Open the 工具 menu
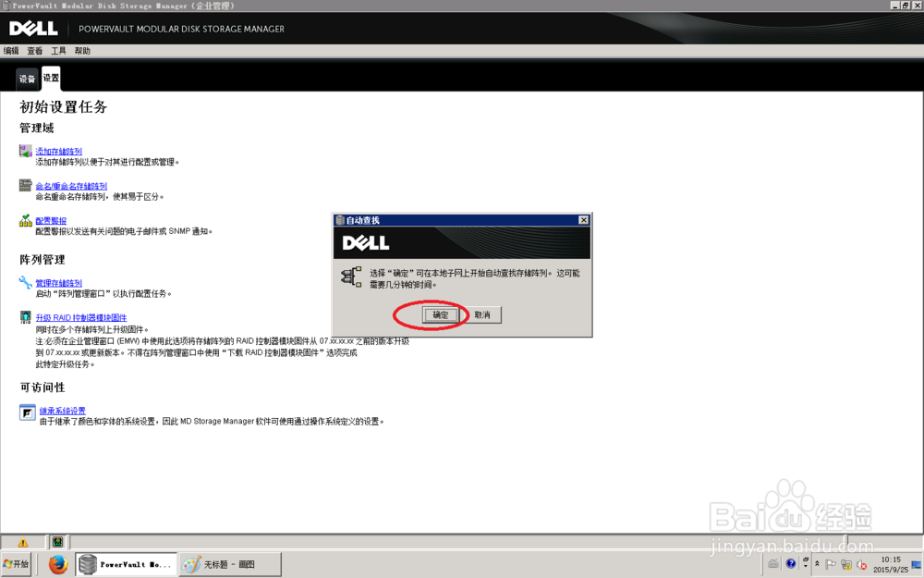The image size is (924, 578). 58,51
